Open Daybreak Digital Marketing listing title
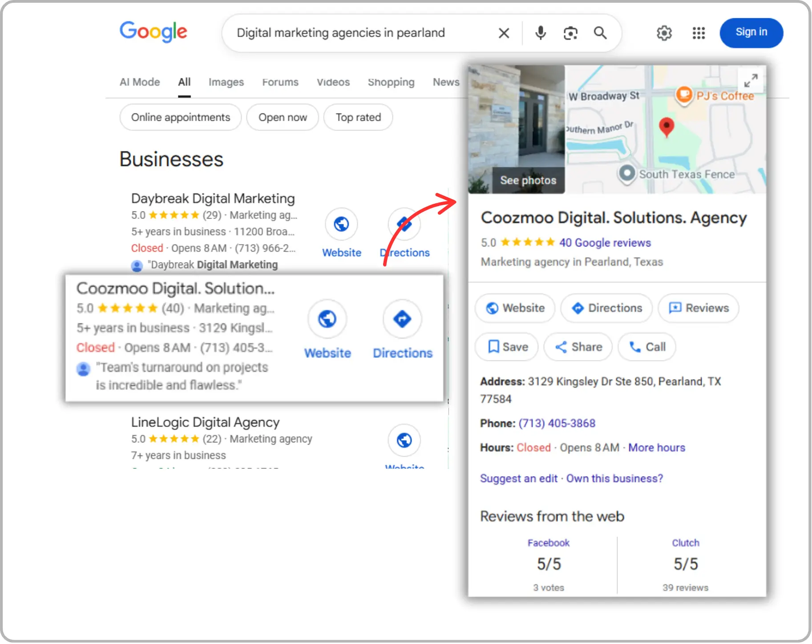The width and height of the screenshot is (812, 644). pos(213,198)
